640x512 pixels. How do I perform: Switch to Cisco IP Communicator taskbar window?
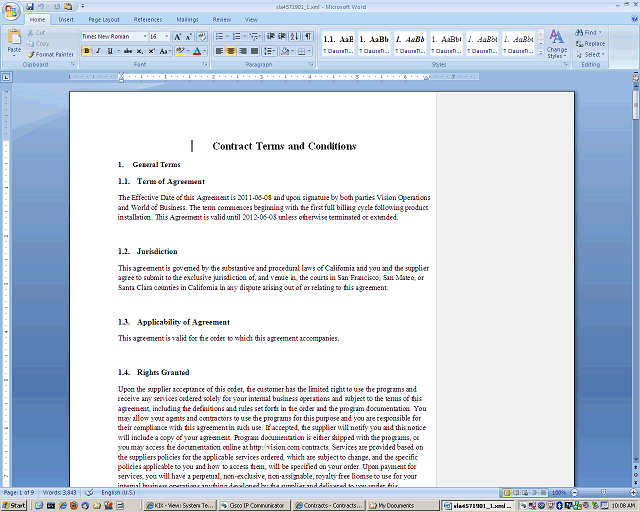tap(253, 505)
